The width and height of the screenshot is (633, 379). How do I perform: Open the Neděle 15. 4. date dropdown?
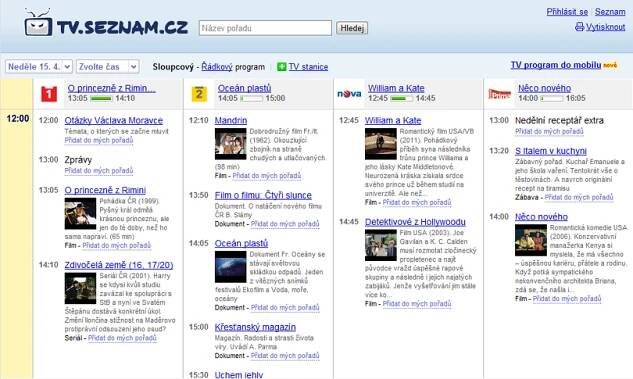pyautogui.click(x=39, y=67)
